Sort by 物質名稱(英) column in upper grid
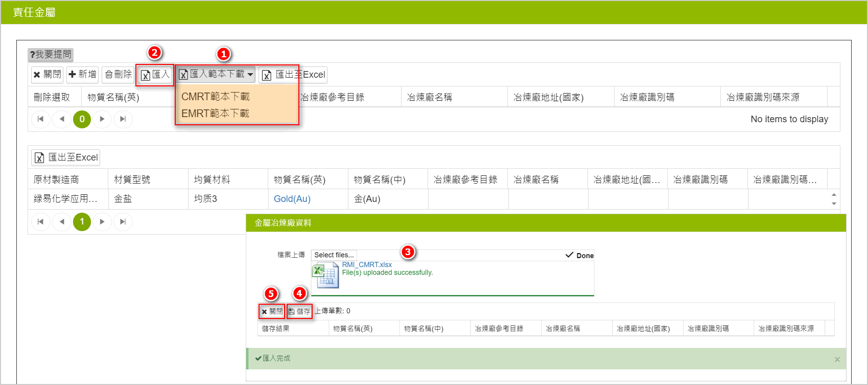The height and width of the screenshot is (385, 868). [113, 97]
